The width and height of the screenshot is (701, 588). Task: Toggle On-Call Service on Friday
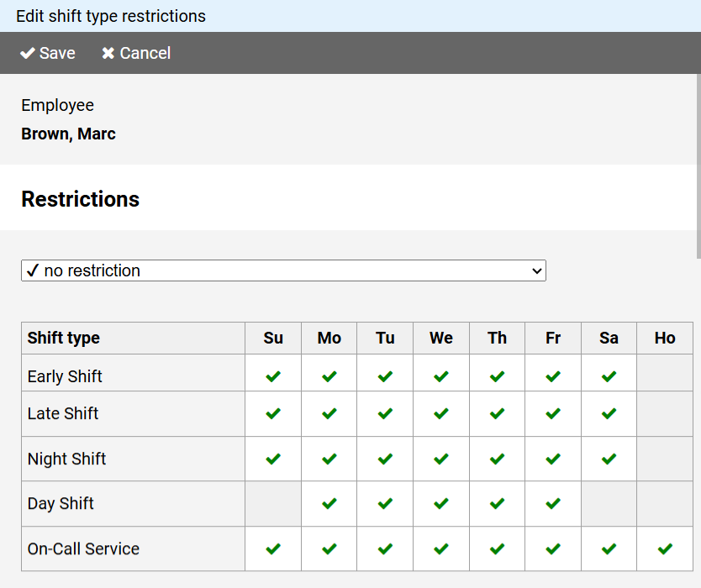click(x=553, y=549)
